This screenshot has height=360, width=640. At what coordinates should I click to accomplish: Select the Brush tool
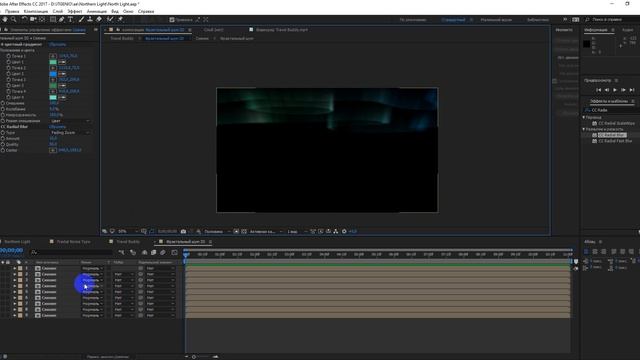(81, 19)
